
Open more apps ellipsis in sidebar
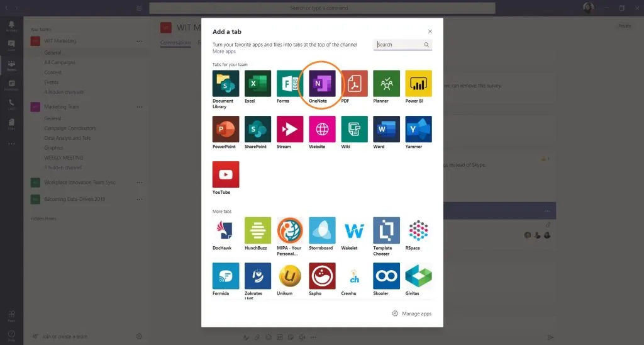pos(11,144)
